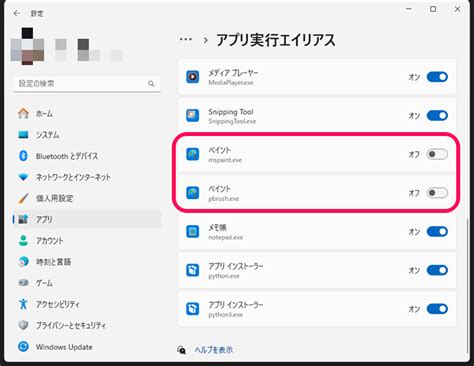Click the アプリ sidebar icon
Screen dimensions: 474x366
tap(23, 219)
